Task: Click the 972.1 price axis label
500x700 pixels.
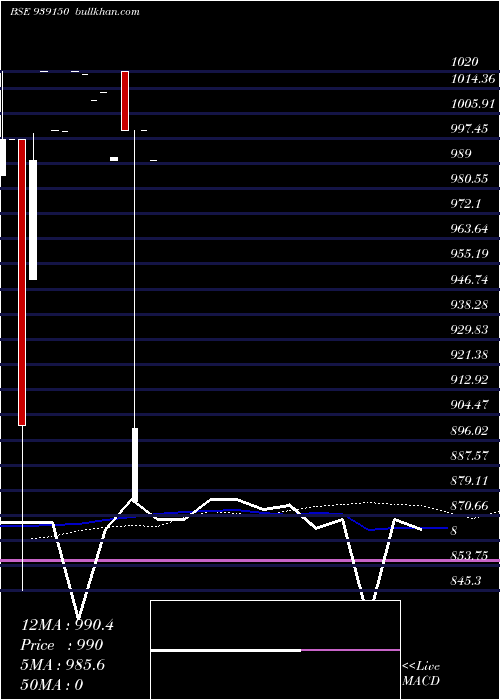Action: [x=466, y=204]
